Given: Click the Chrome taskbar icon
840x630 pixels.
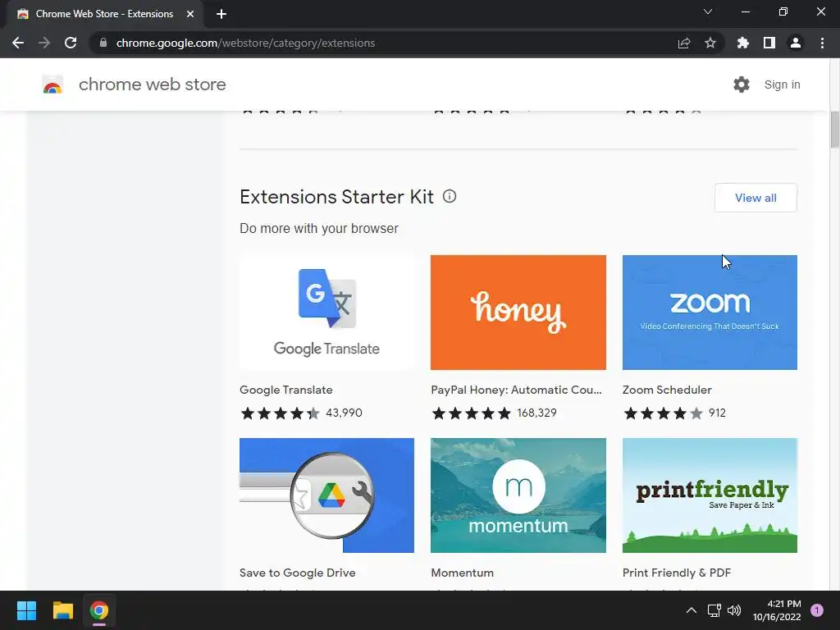Looking at the screenshot, I should click(99, 610).
